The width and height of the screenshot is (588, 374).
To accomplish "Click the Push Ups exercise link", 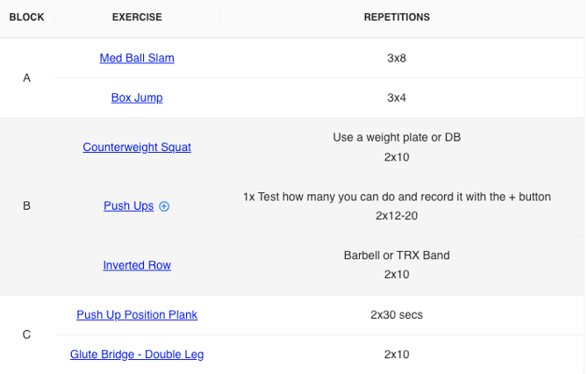I will point(128,206).
